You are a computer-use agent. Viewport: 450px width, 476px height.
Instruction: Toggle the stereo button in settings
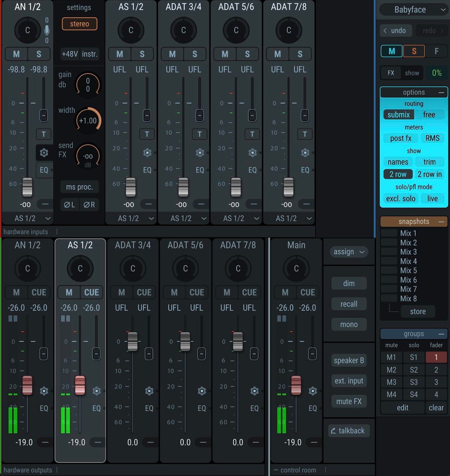click(80, 24)
